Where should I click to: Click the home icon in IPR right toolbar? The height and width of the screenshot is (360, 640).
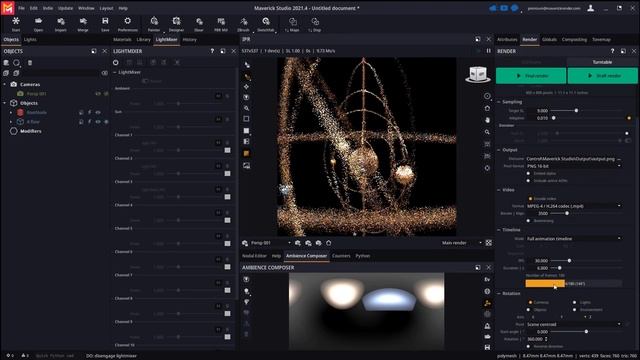(487, 108)
